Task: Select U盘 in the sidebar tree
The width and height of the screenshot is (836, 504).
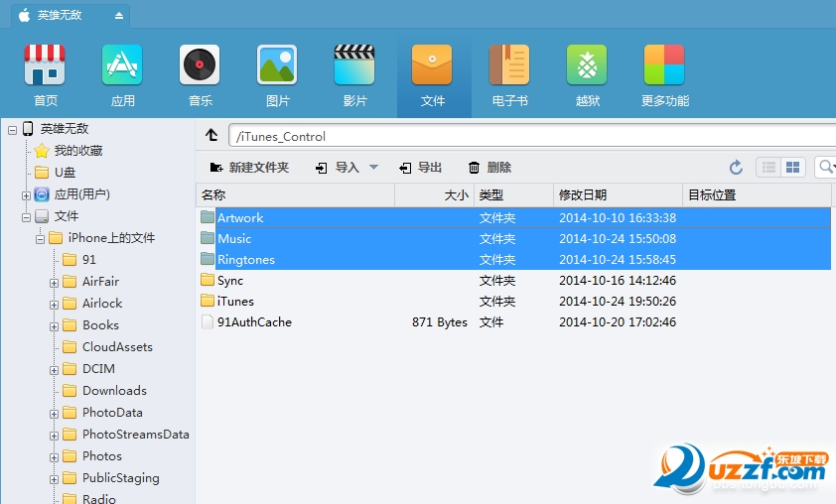Action: [x=65, y=173]
